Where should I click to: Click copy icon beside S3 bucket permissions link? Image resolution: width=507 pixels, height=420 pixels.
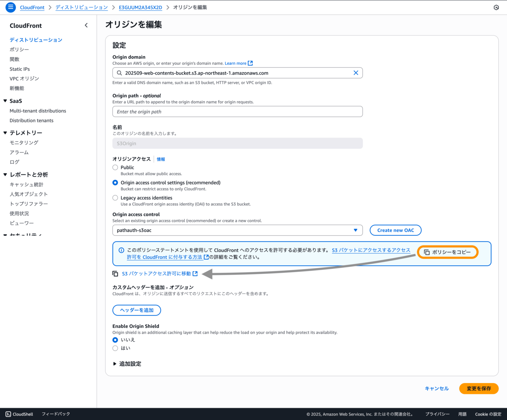(x=115, y=274)
